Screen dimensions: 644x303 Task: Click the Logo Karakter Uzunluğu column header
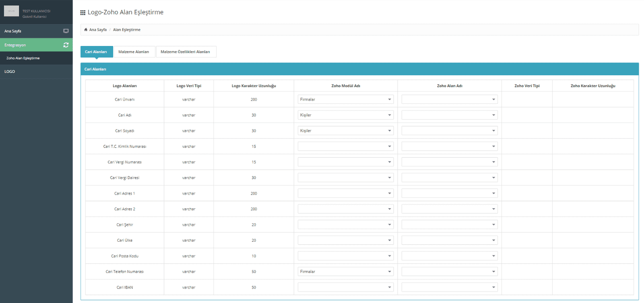tap(254, 86)
